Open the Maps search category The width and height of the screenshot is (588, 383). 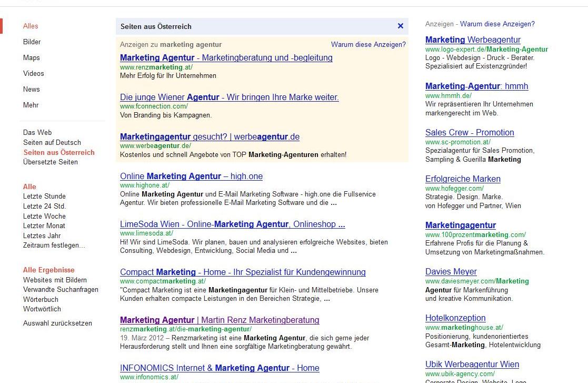coord(32,57)
